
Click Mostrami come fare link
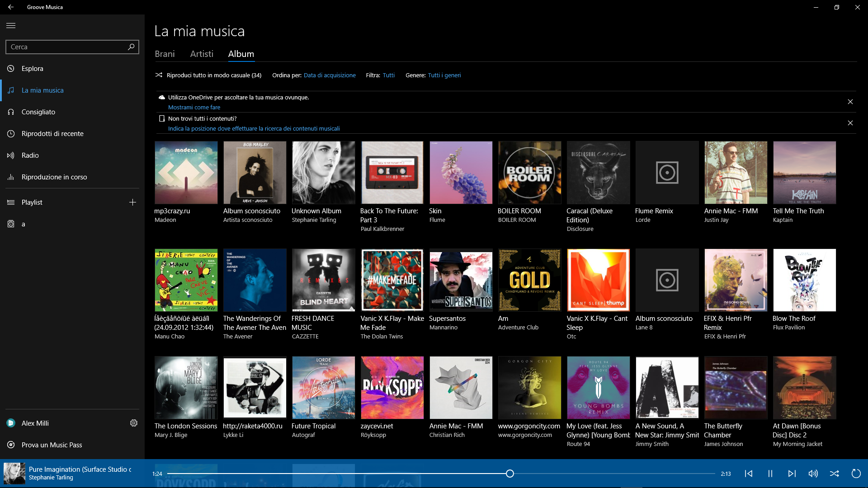[x=194, y=107]
